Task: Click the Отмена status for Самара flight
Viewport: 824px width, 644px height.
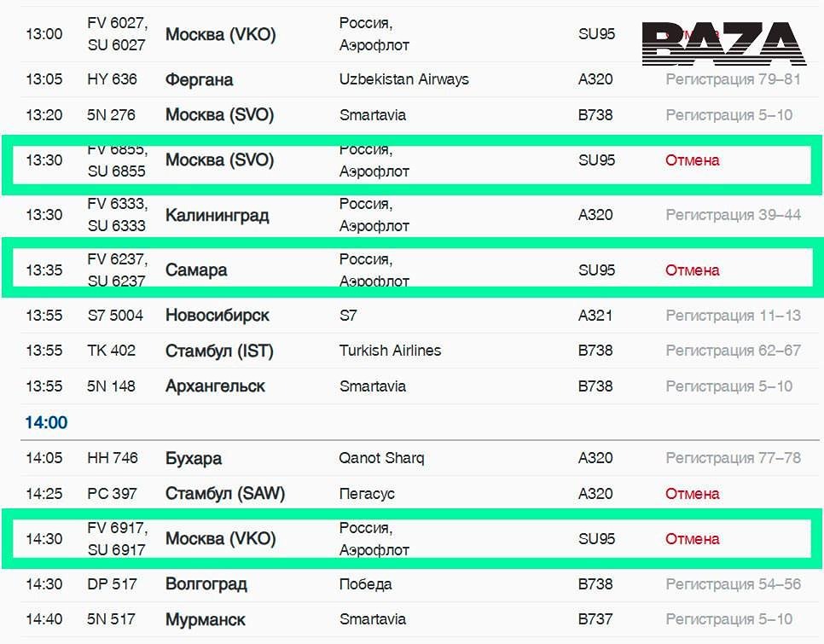Action: coord(692,270)
